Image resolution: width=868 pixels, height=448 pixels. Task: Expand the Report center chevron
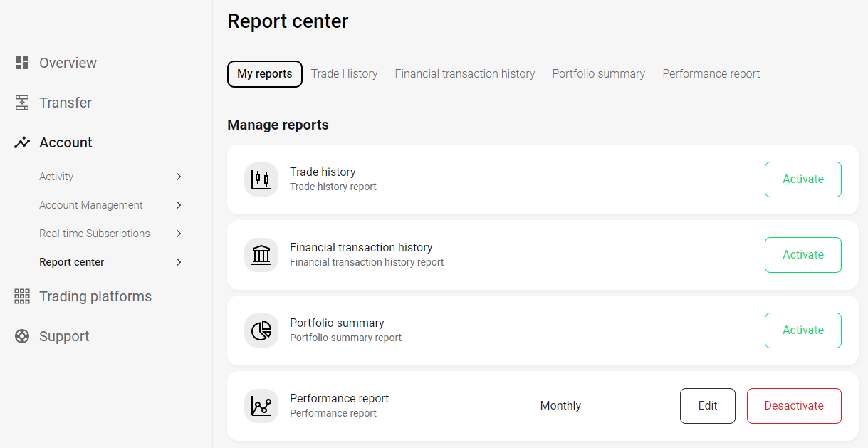click(179, 262)
